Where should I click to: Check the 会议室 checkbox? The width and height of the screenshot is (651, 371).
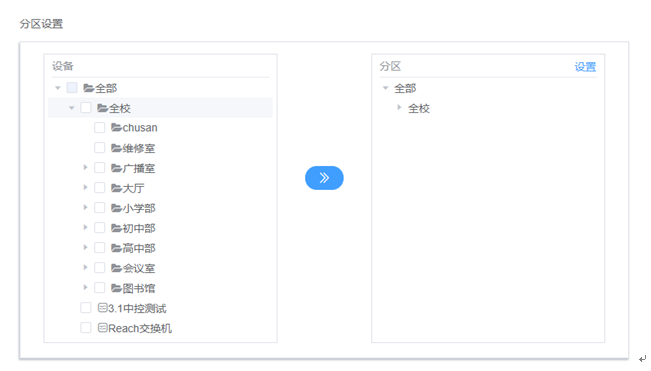click(100, 268)
